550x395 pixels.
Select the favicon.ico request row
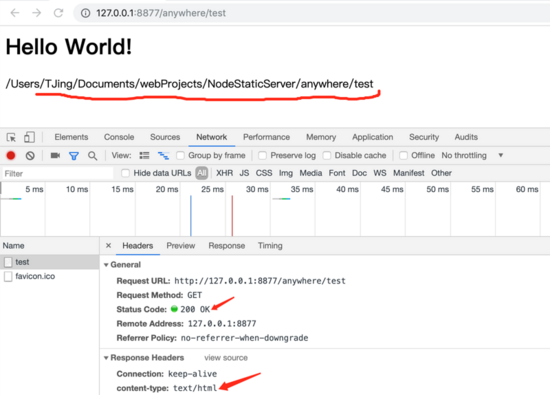(49, 276)
